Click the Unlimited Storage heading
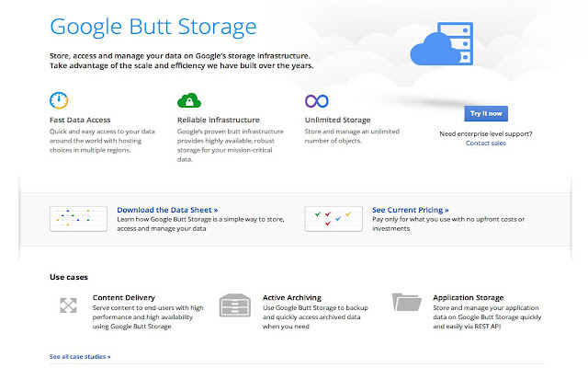 [x=337, y=120]
